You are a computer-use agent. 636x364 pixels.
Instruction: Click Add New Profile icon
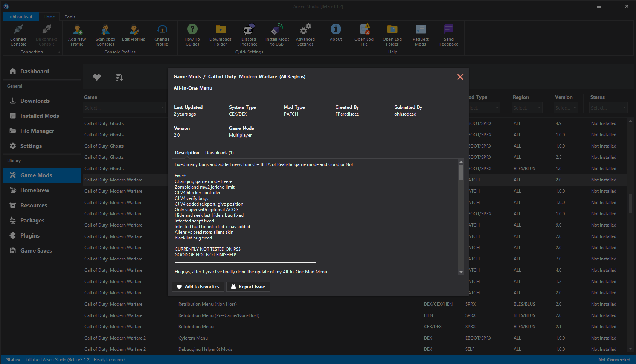click(77, 35)
